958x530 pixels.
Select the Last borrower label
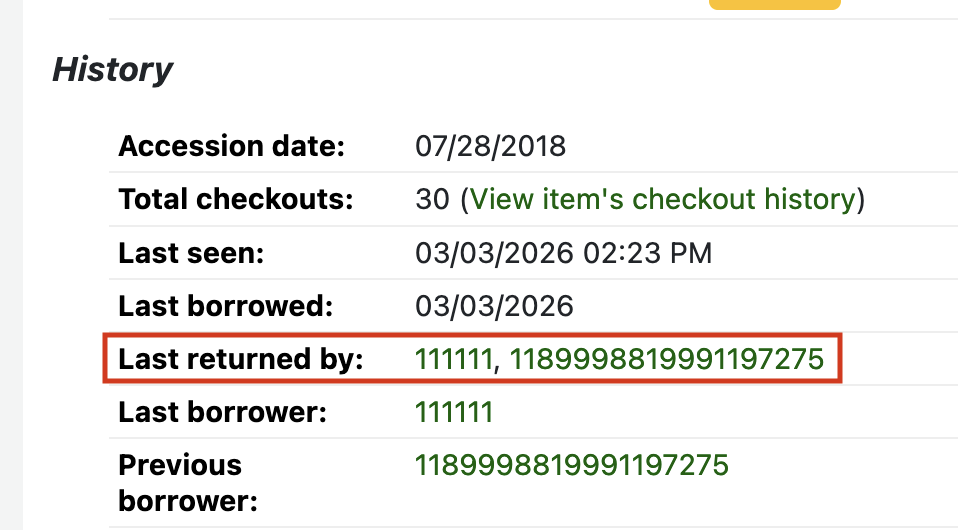[222, 412]
